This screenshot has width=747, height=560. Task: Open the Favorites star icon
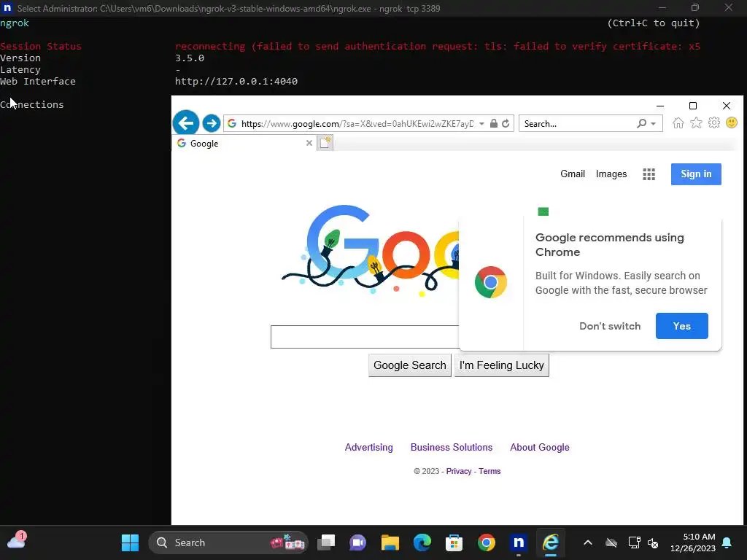click(x=696, y=123)
